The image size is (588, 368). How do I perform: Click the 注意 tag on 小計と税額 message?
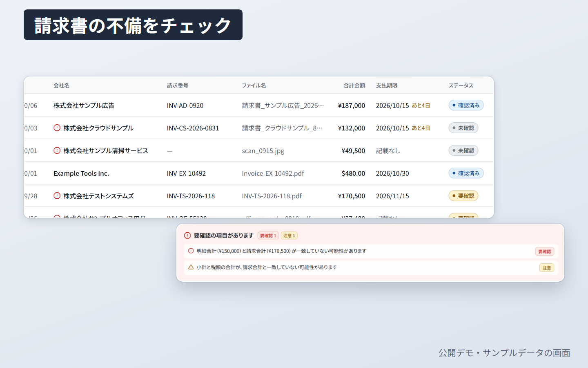547,268
